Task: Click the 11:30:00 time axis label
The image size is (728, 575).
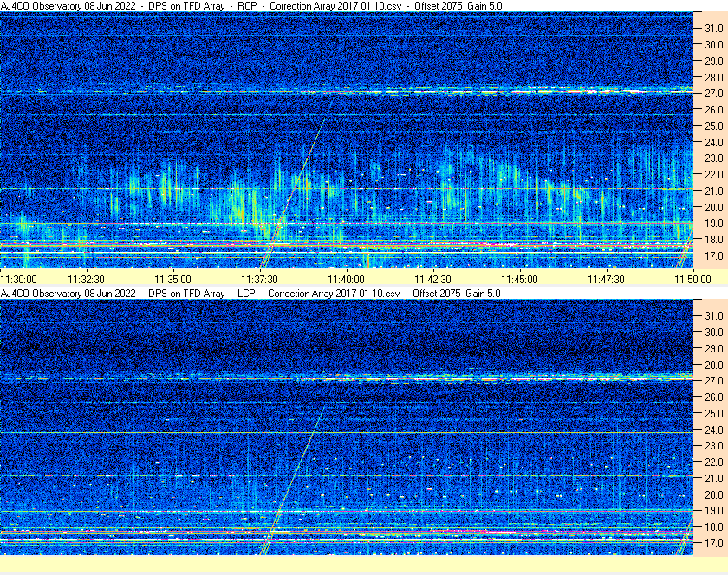Action: click(18, 279)
